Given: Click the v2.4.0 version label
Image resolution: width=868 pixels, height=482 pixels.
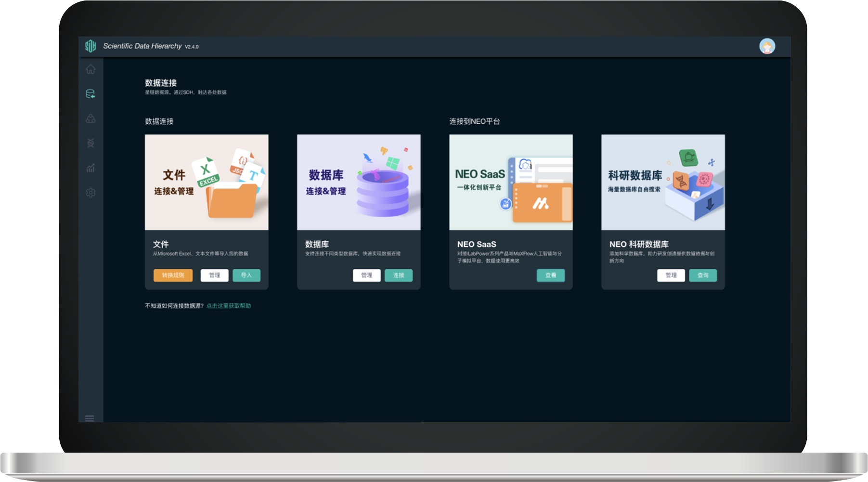Looking at the screenshot, I should tap(192, 47).
